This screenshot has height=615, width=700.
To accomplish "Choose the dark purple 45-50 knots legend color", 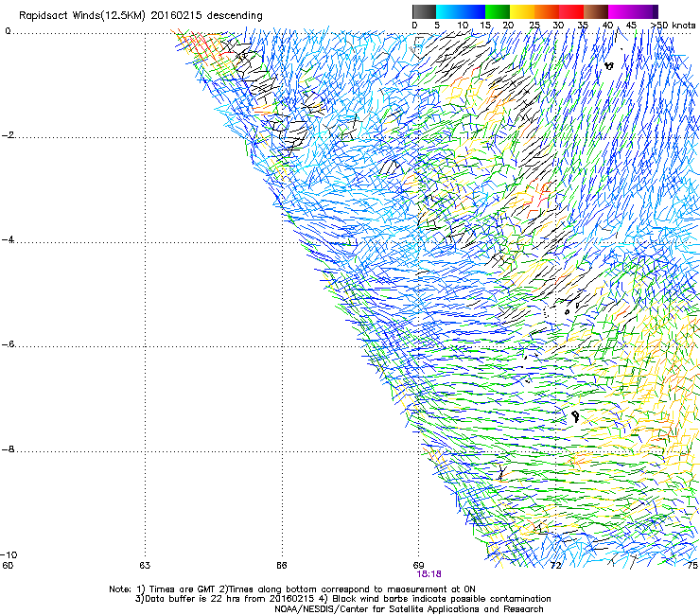I will point(645,11).
